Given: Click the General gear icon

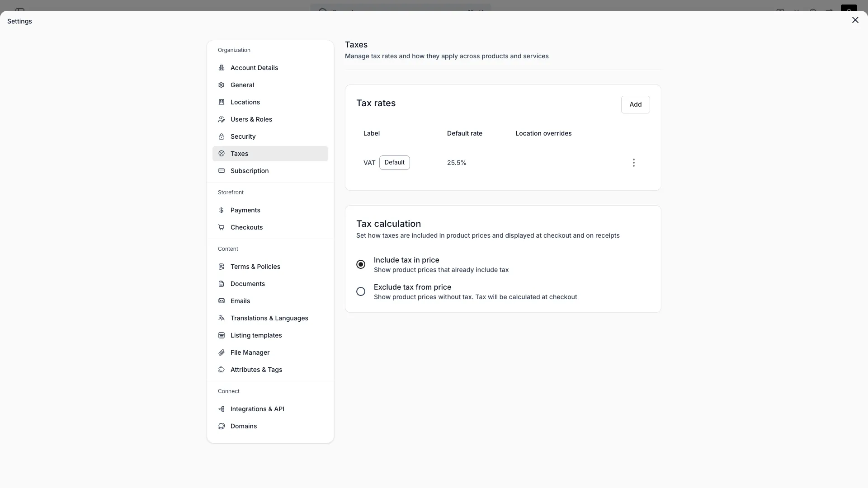Looking at the screenshot, I should tap(222, 85).
